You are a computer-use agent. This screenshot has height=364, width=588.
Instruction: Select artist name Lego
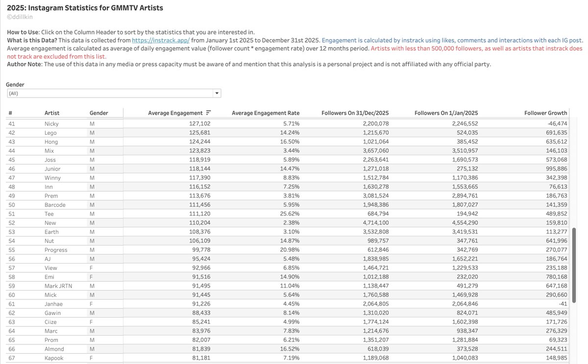tap(50, 133)
